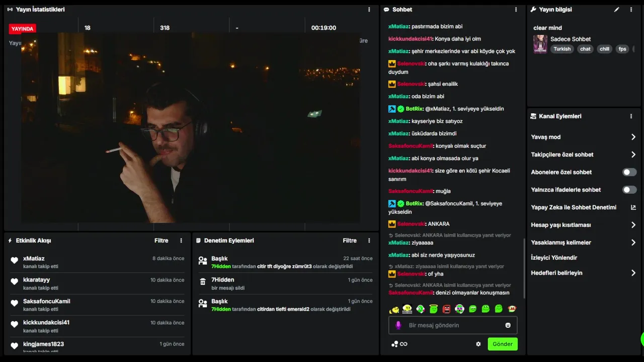This screenshot has width=644, height=362.
Task: Focus the Bir mesaj gönderin input field
Action: pos(453,325)
